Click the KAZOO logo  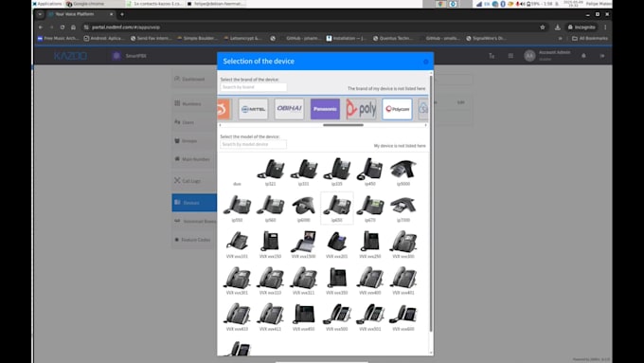(70, 56)
